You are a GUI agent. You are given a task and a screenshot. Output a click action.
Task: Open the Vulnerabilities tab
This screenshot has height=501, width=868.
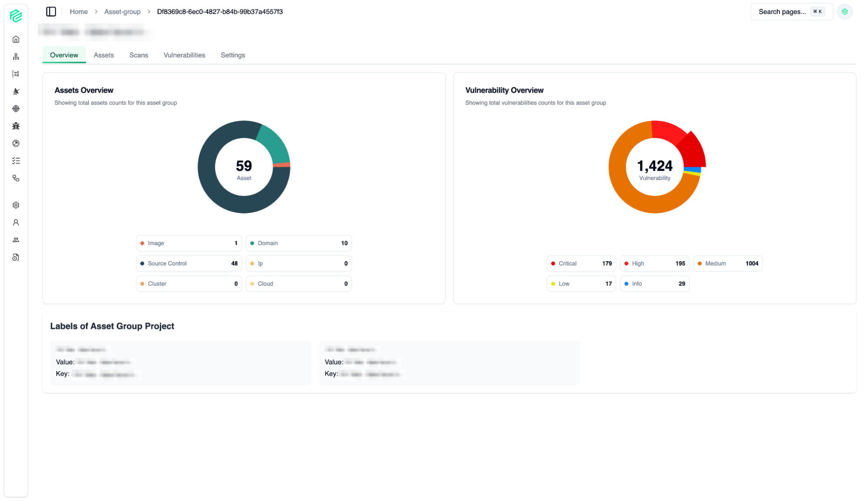184,55
